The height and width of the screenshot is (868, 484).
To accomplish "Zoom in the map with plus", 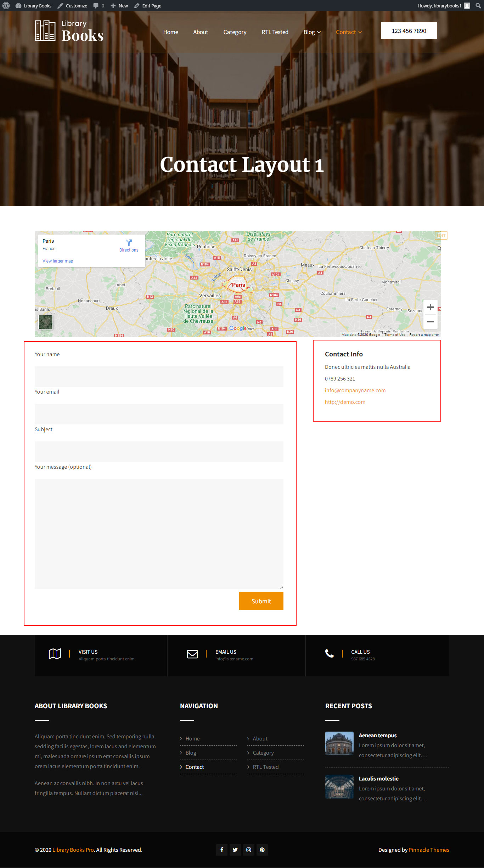I will pos(430,307).
